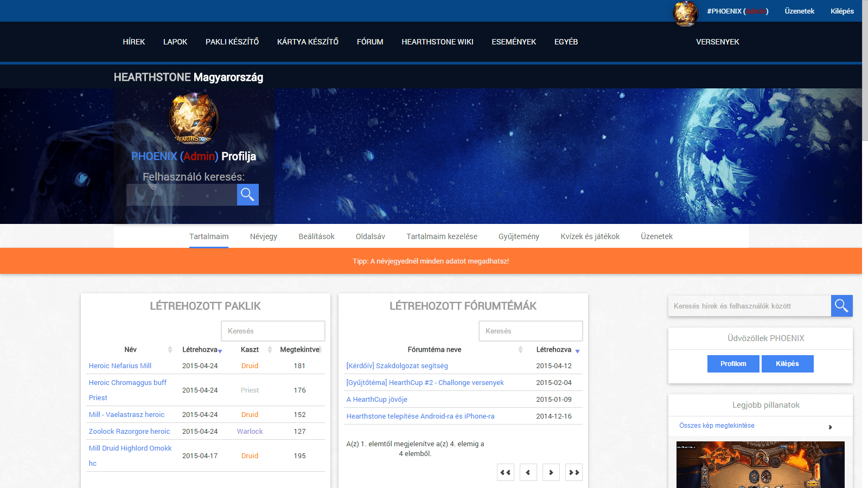Image resolution: width=868 pixels, height=488 pixels.
Task: Go to next page of forum topics
Action: coord(551,472)
